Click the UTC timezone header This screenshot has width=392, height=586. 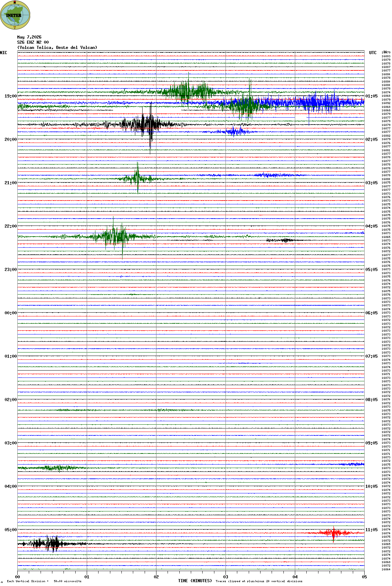tap(373, 53)
